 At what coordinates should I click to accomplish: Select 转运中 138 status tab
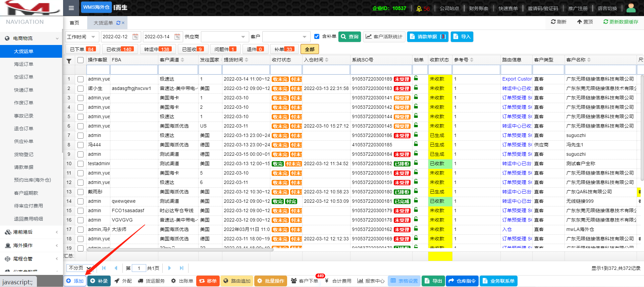point(158,49)
